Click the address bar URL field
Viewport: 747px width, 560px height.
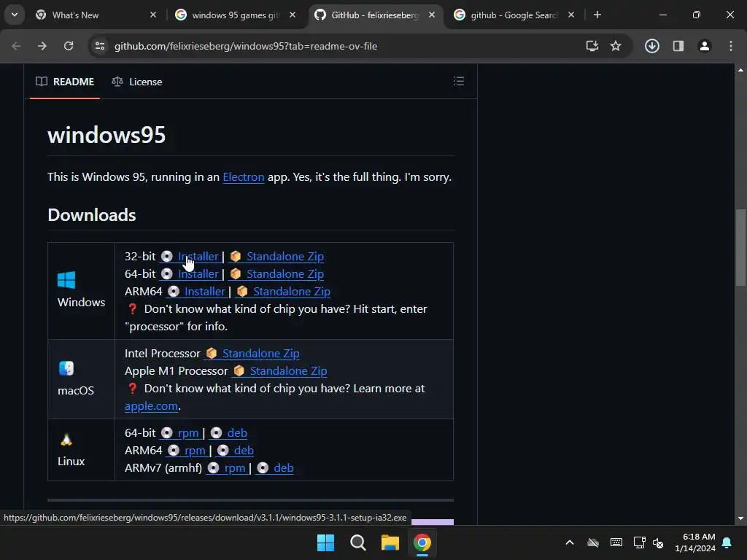pyautogui.click(x=246, y=46)
